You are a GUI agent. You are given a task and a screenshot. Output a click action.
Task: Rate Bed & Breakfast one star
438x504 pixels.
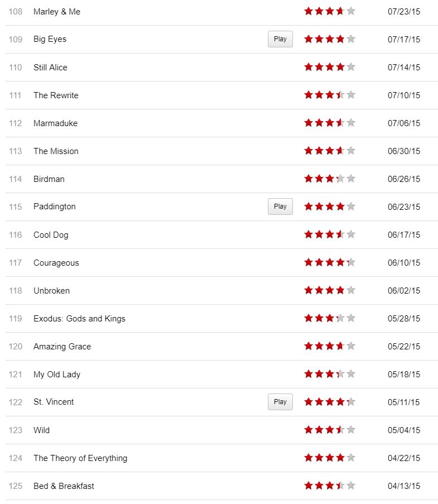309,486
